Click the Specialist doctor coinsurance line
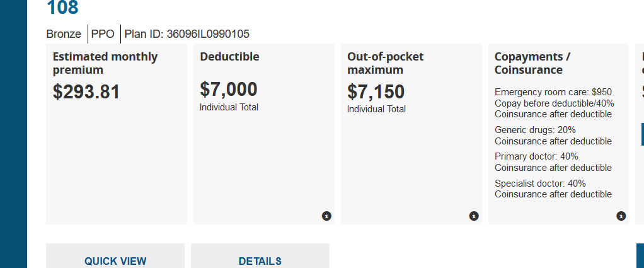 point(553,189)
